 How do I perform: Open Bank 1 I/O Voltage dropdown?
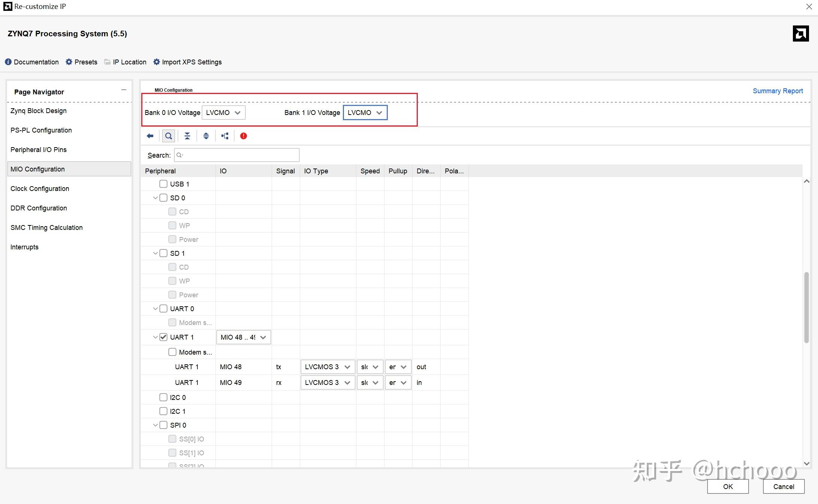pyautogui.click(x=365, y=113)
